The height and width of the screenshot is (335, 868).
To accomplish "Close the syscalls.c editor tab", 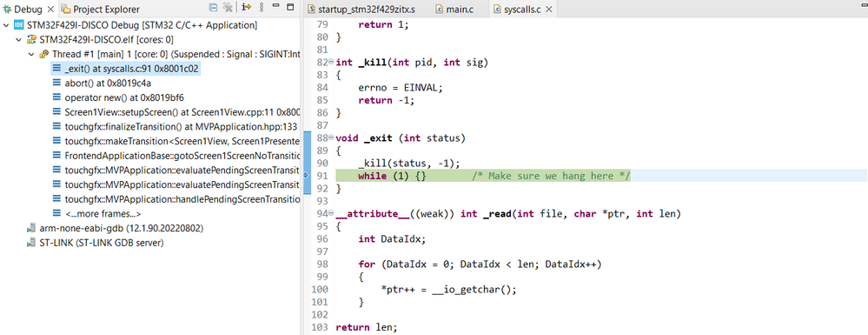I will tap(548, 10).
